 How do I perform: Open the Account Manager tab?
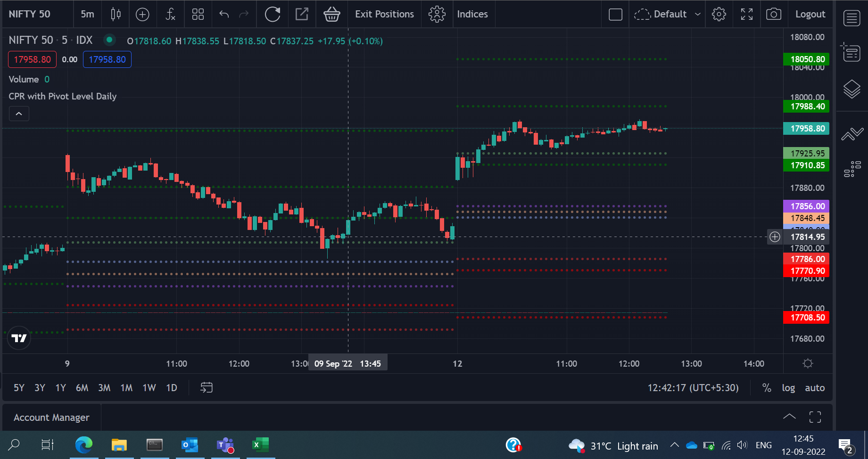(x=51, y=418)
